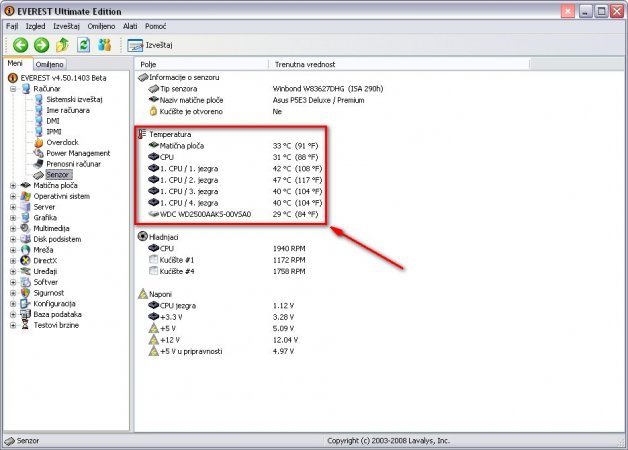628x450 pixels.
Task: Select the Sistemski izveštaj tree item
Action: click(x=74, y=99)
